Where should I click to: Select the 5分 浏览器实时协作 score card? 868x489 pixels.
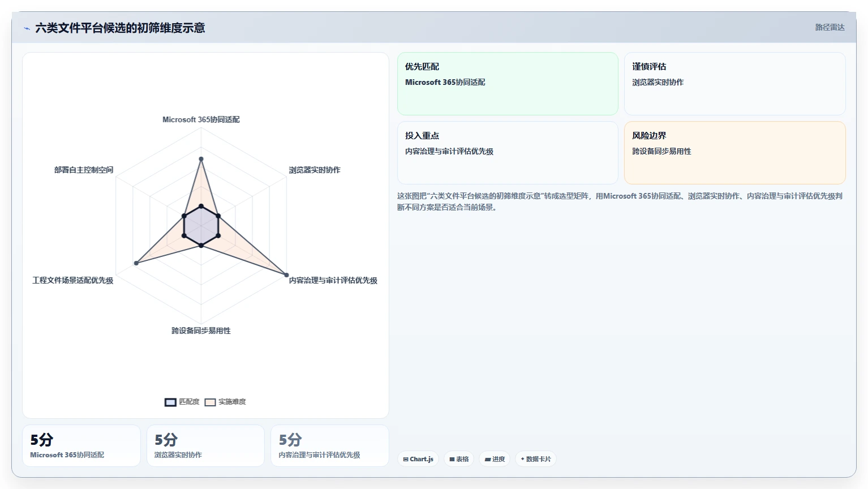205,445
